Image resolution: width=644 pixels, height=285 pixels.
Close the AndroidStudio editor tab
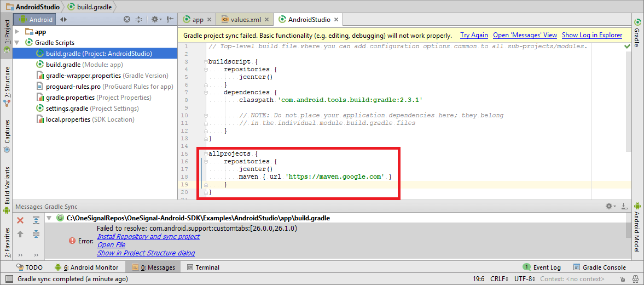(336, 19)
